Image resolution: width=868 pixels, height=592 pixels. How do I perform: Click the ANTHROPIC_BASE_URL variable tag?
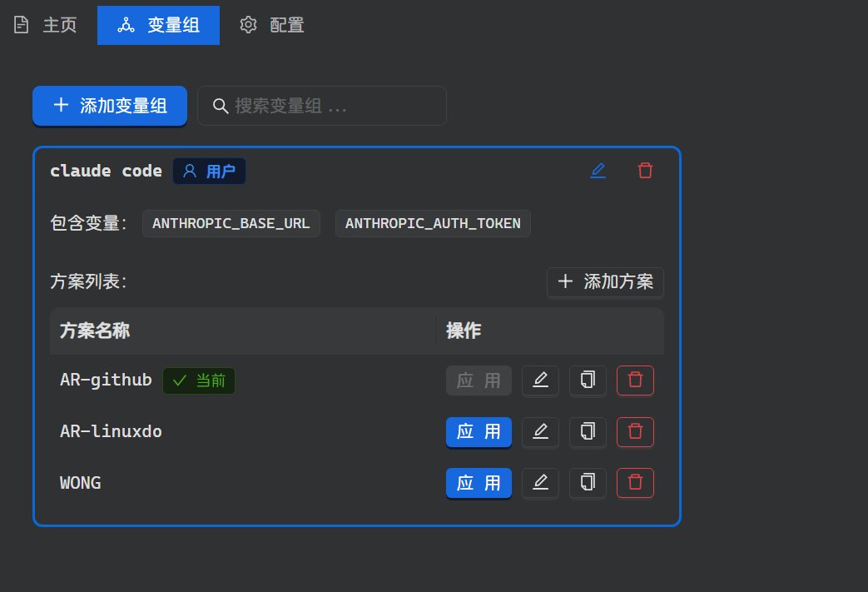coord(231,223)
